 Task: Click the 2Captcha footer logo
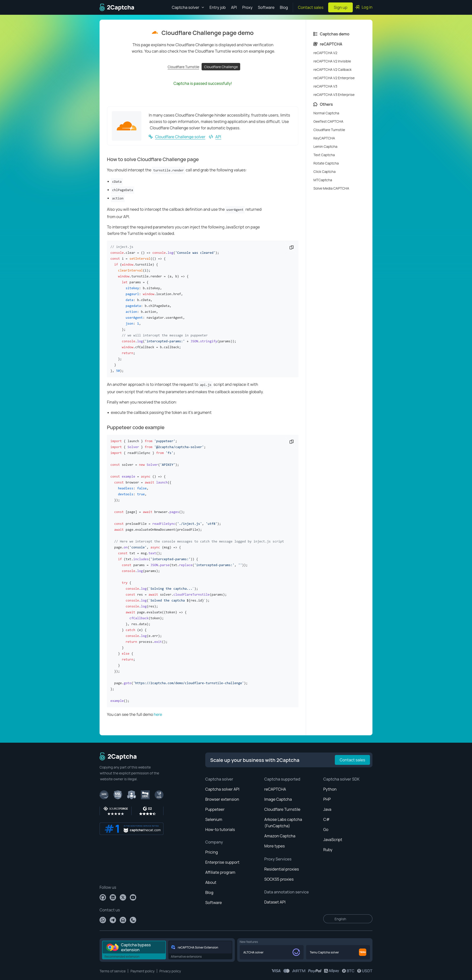pos(118,756)
